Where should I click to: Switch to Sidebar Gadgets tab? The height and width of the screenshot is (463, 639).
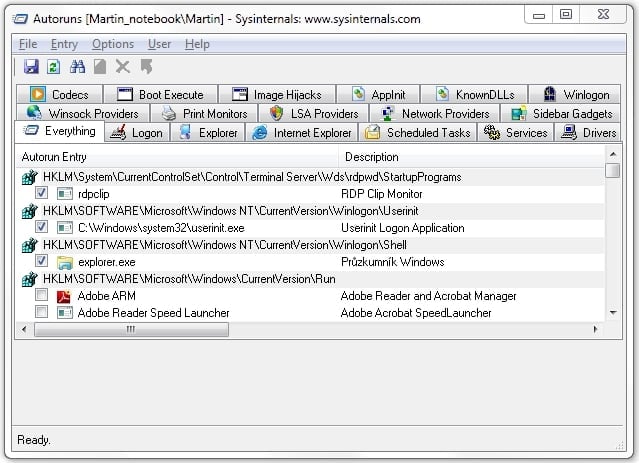pos(561,113)
